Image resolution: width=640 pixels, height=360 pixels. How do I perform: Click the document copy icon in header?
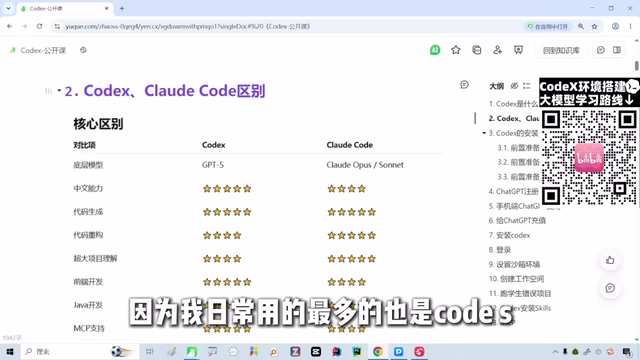[477, 50]
